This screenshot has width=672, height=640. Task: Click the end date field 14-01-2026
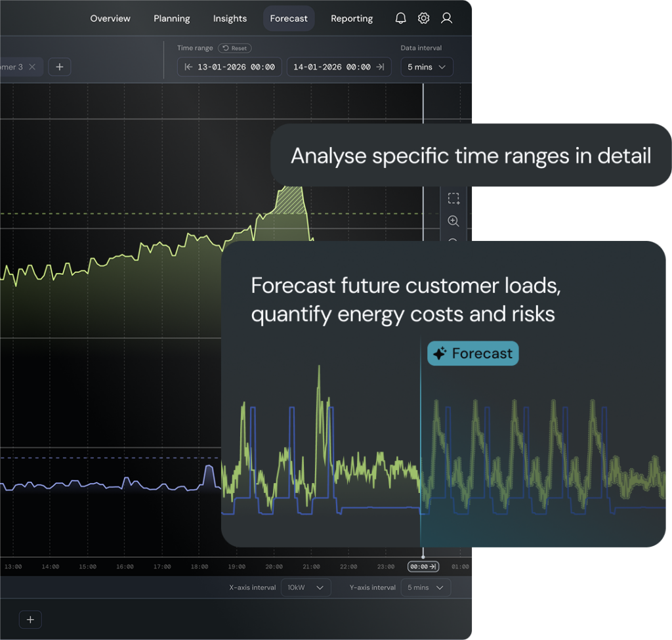pyautogui.click(x=339, y=67)
